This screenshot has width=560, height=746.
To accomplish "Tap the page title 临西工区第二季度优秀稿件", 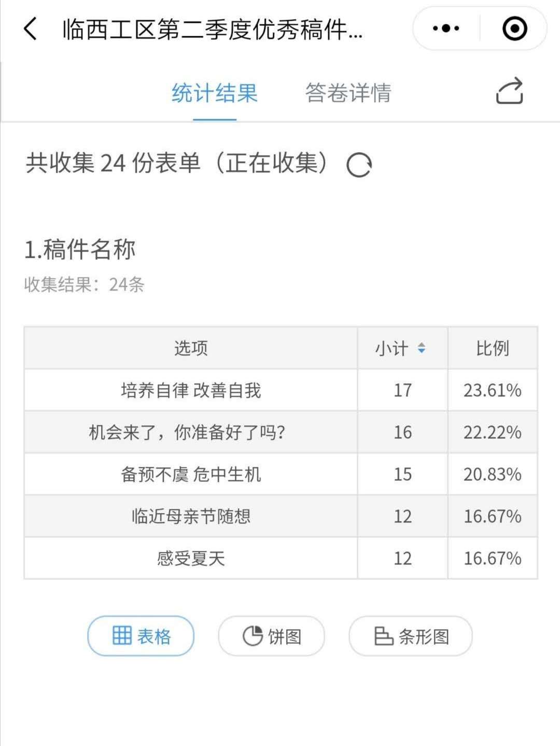I will coord(213,29).
